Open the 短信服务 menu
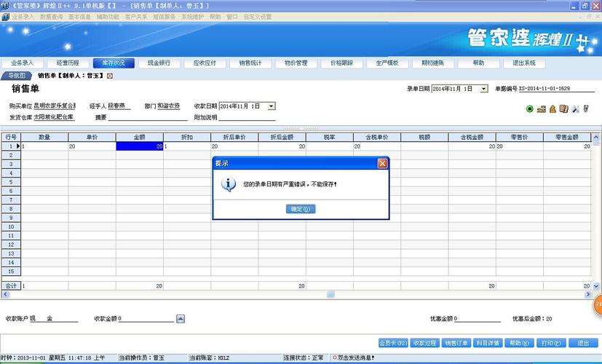The image size is (602, 364). click(x=165, y=17)
